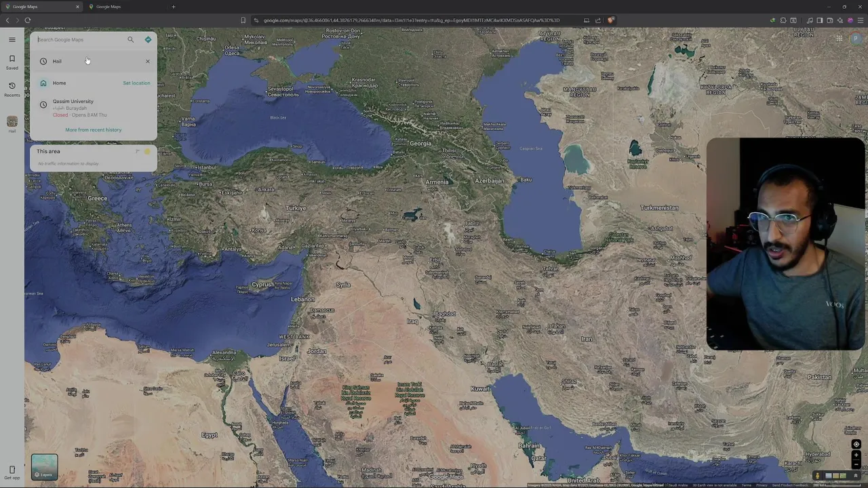The height and width of the screenshot is (488, 868).
Task: Open the Google account avatar P
Action: [x=857, y=39]
